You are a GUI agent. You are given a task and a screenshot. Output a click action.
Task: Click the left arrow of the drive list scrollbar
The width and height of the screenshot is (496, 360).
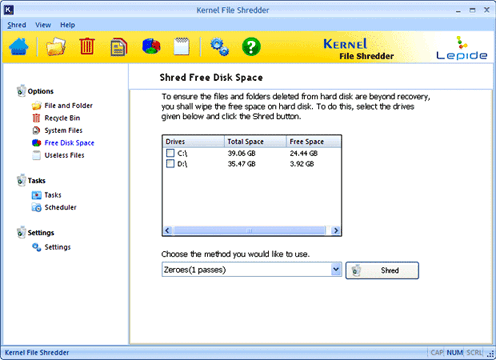pos(168,230)
